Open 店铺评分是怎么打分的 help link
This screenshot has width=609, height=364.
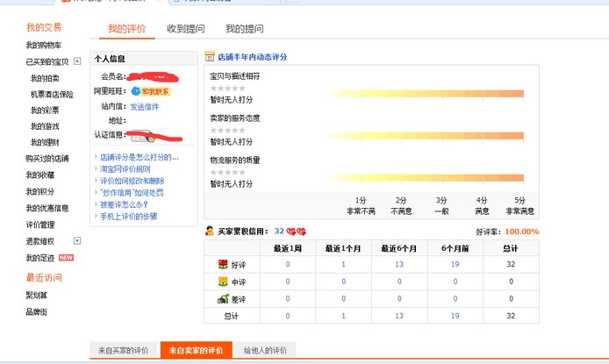pyautogui.click(x=139, y=157)
